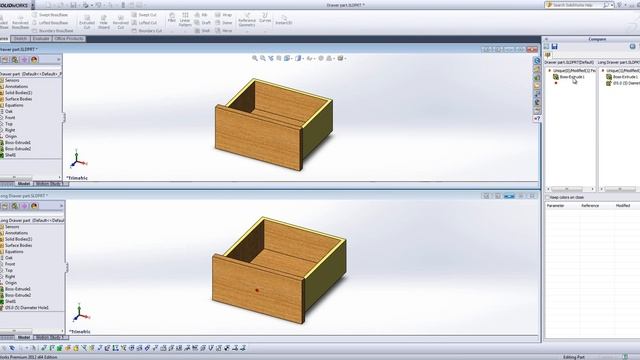Image resolution: width=640 pixels, height=360 pixels.
Task: Open View Orientation dropdown in top viewport
Action: (288, 58)
